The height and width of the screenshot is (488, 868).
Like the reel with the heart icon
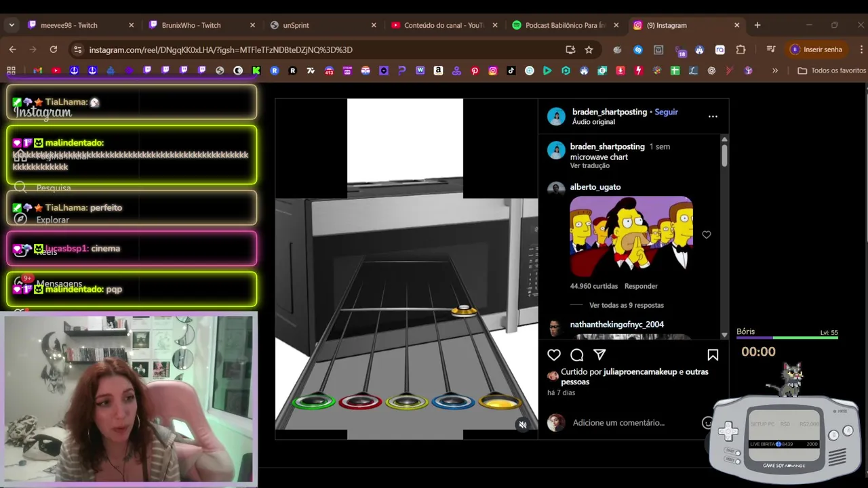click(554, 354)
